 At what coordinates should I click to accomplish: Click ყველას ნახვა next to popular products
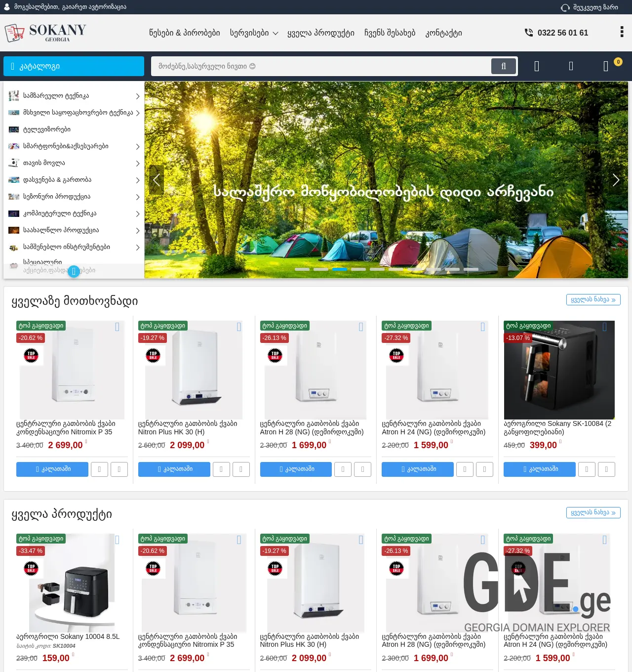(593, 299)
